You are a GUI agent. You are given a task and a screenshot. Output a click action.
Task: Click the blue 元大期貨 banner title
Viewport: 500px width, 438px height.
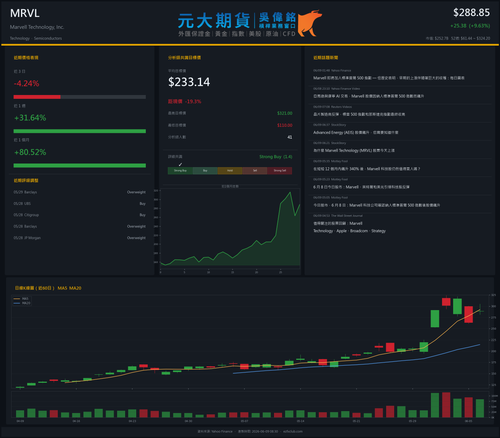pos(214,21)
